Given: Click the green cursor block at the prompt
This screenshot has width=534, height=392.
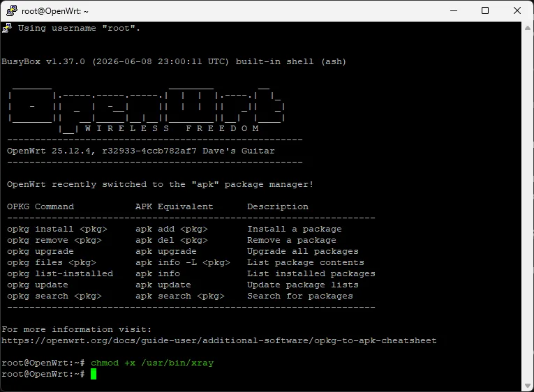Looking at the screenshot, I should click(x=94, y=375).
